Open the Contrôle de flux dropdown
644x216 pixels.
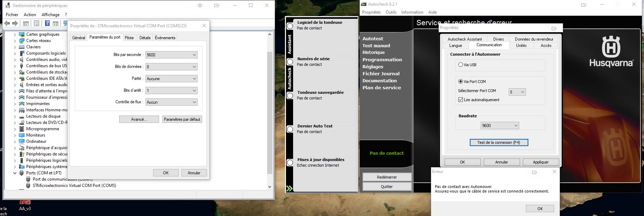171,102
